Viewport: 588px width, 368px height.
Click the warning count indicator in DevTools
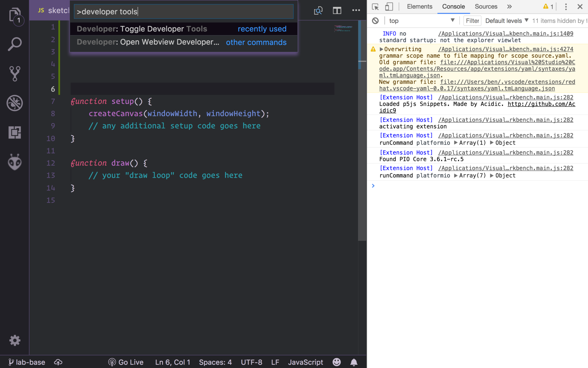(x=548, y=7)
